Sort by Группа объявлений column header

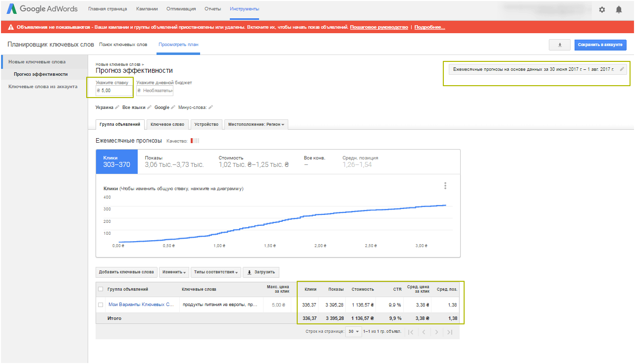[128, 289]
